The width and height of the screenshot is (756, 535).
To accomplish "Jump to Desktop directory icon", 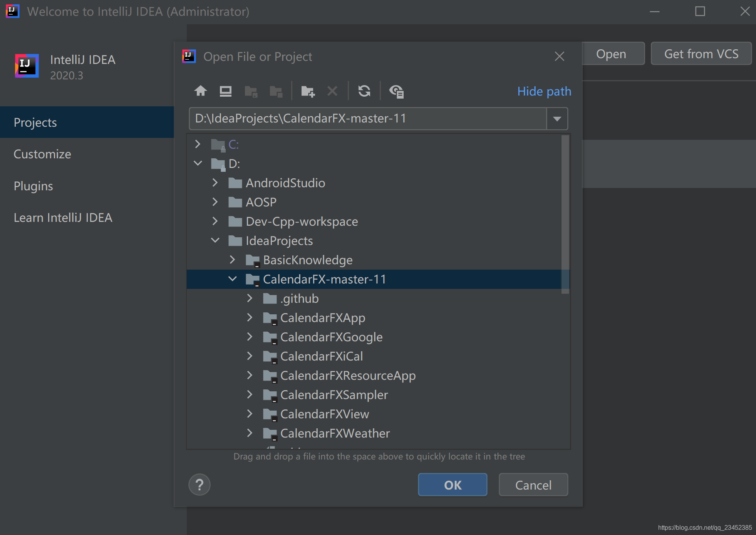I will coord(226,91).
